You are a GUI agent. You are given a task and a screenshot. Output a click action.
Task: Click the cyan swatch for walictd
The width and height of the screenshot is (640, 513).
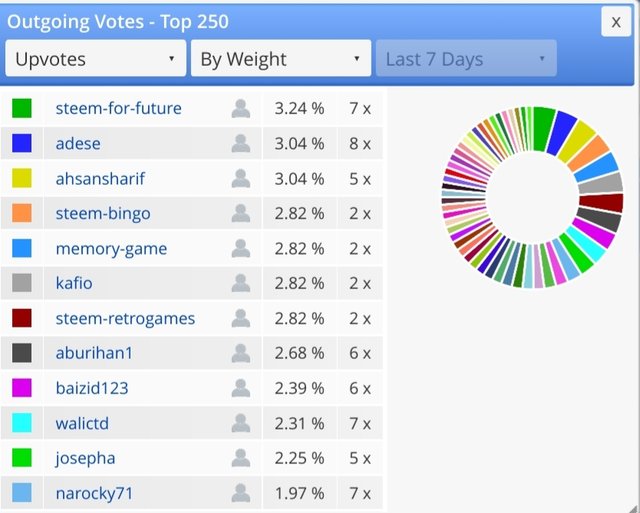tap(22, 424)
